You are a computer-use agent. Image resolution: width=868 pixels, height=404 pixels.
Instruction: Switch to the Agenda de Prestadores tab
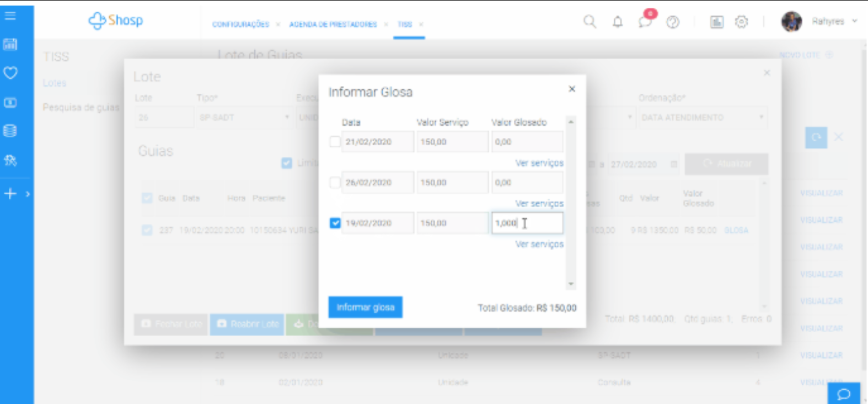333,24
